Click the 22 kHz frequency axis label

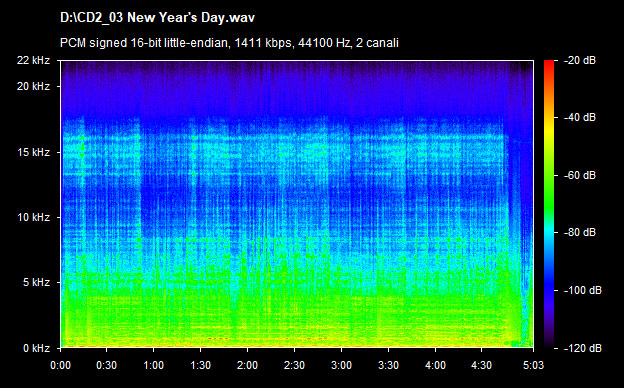click(x=33, y=60)
